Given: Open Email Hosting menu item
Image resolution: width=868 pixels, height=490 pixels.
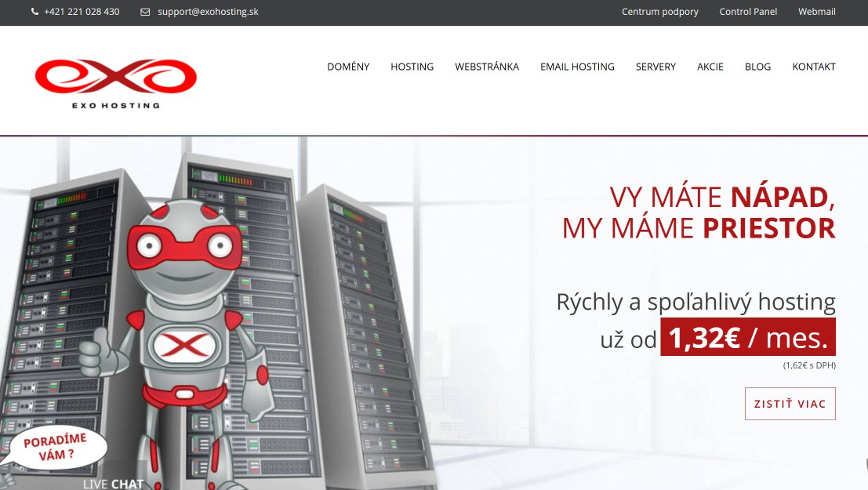Looking at the screenshot, I should tap(577, 67).
